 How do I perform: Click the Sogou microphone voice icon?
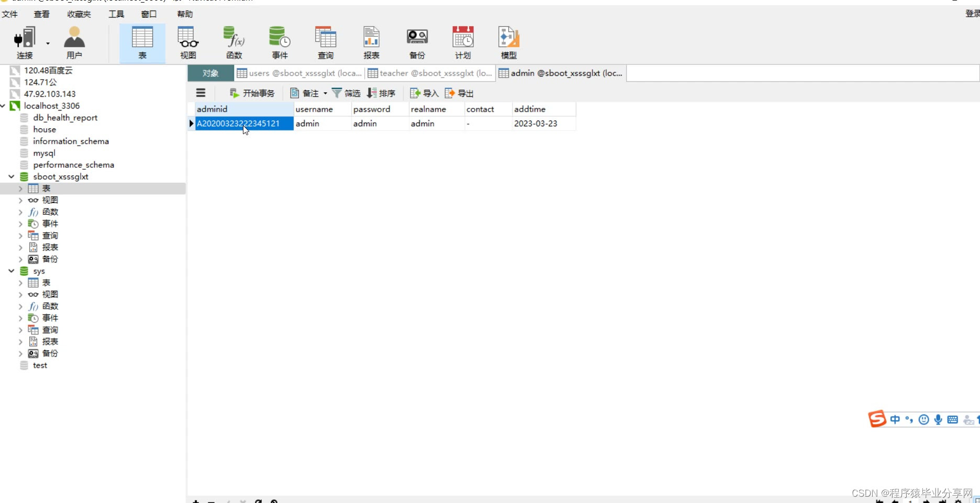(x=938, y=420)
